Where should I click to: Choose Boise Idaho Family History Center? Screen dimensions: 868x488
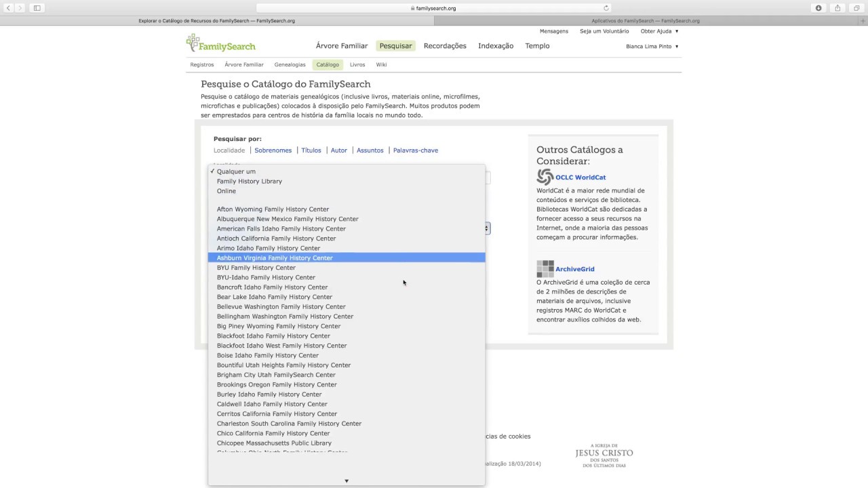tap(347, 355)
